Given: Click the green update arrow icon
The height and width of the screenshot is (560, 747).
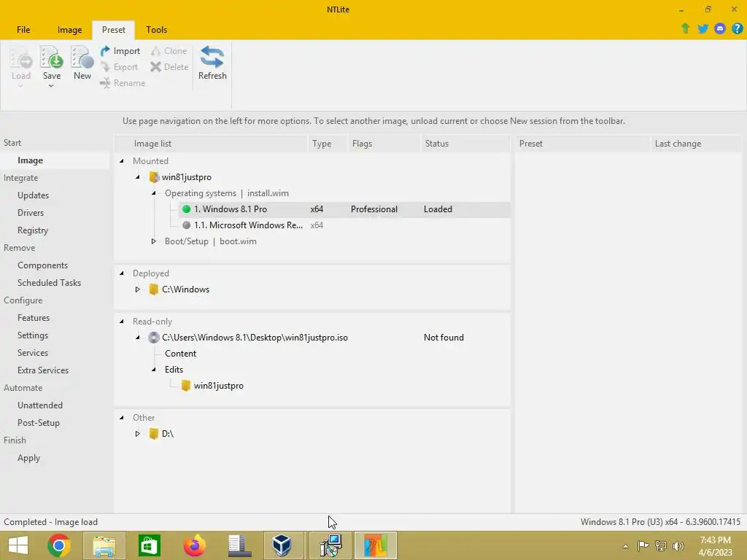Looking at the screenshot, I should tap(686, 28).
